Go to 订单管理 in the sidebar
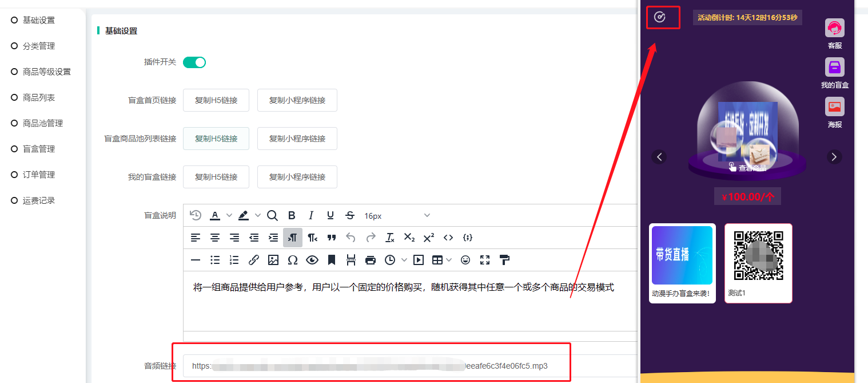 click(39, 175)
